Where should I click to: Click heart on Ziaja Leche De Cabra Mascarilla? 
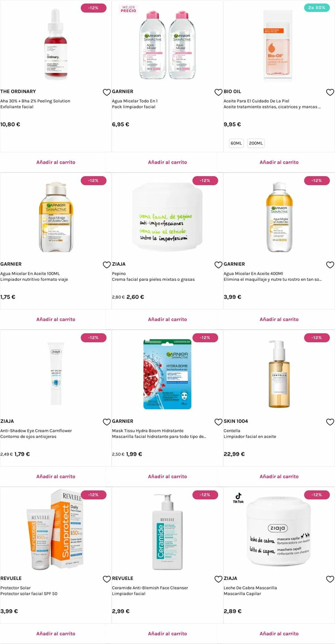tap(330, 579)
